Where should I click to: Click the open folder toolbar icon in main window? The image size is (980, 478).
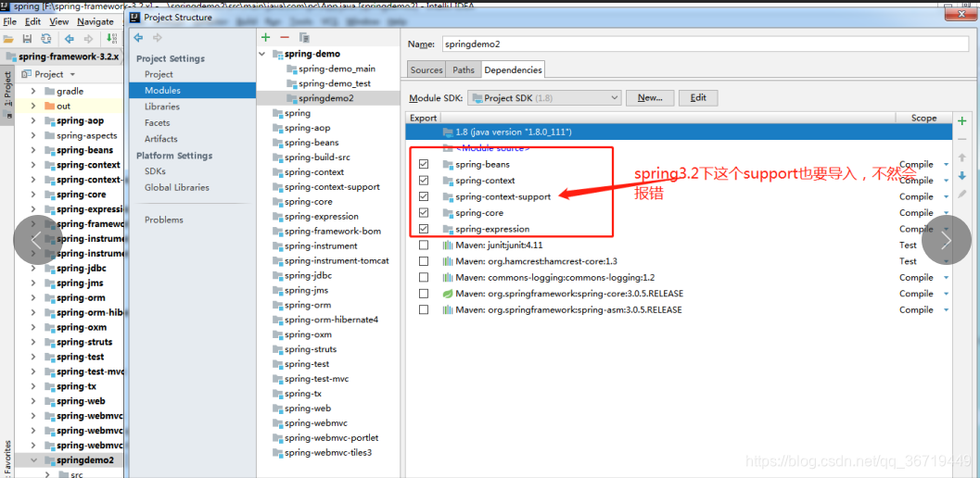[8, 39]
